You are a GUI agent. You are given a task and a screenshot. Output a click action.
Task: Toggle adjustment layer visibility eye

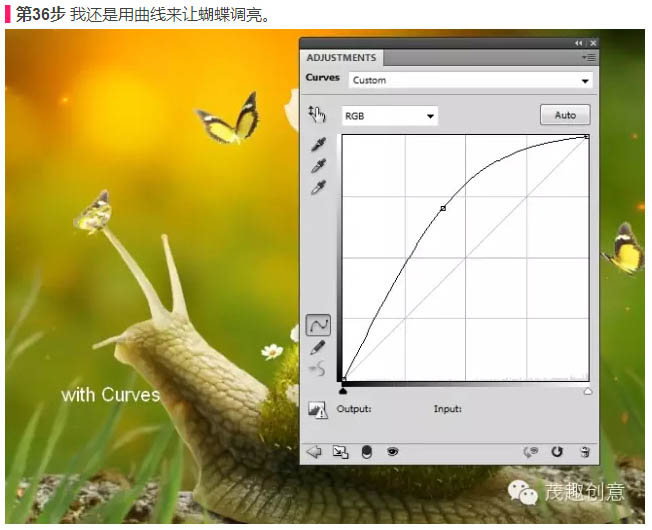coord(393,452)
